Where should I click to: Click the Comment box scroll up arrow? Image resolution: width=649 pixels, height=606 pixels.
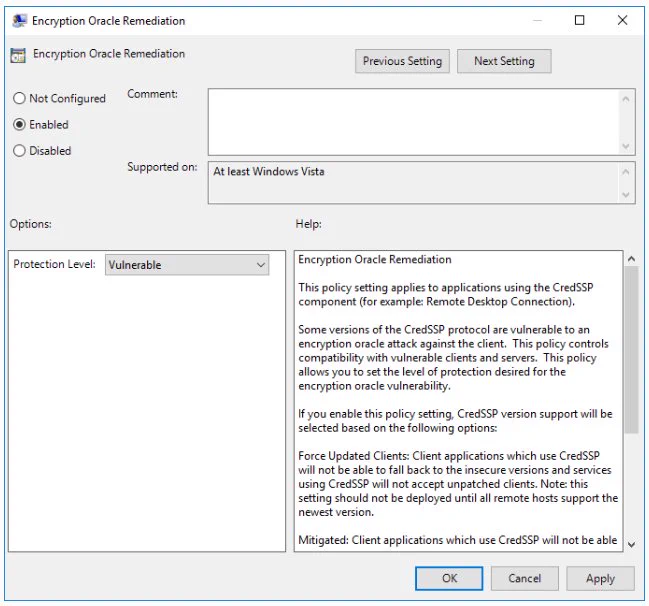626,99
